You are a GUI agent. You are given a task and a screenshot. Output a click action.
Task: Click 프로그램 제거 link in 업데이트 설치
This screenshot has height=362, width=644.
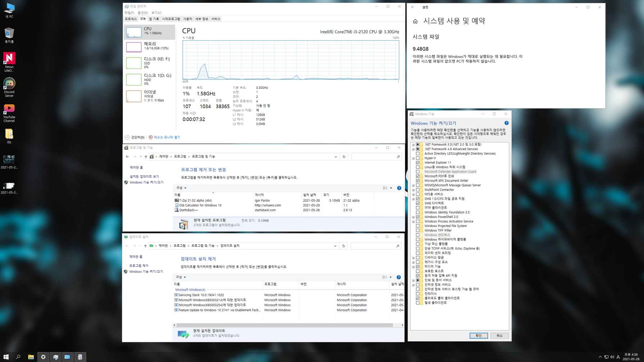(x=139, y=266)
